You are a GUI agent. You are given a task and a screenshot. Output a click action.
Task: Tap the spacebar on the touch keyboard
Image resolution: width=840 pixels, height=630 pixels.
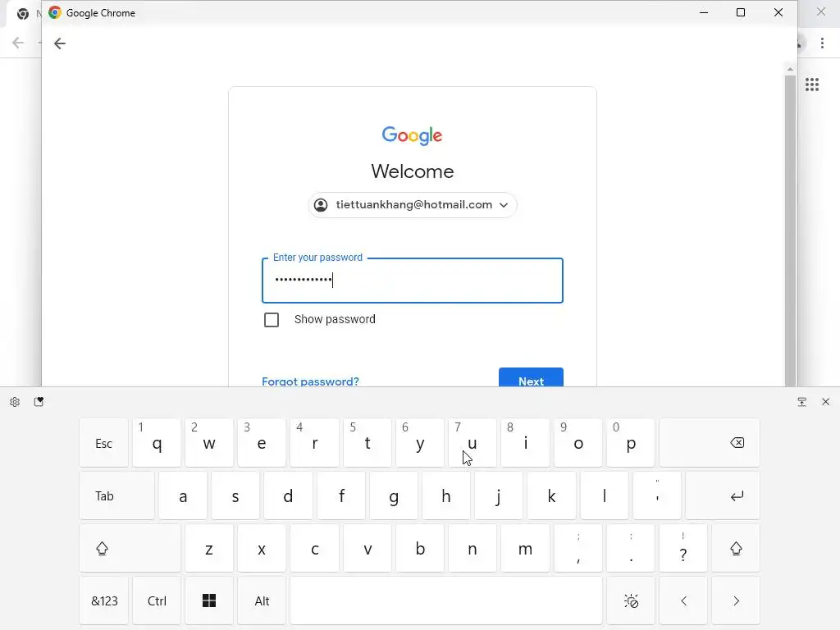point(446,600)
